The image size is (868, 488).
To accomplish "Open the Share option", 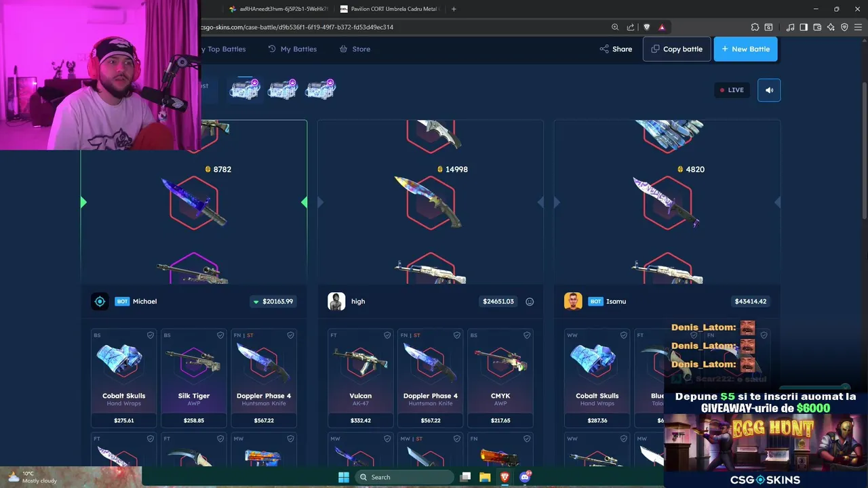I will [616, 49].
